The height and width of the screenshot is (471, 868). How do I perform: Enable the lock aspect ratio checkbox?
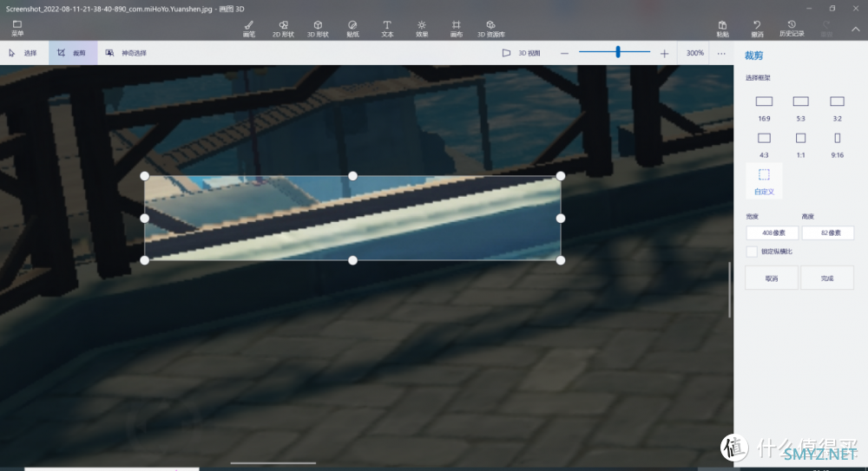[x=751, y=252]
